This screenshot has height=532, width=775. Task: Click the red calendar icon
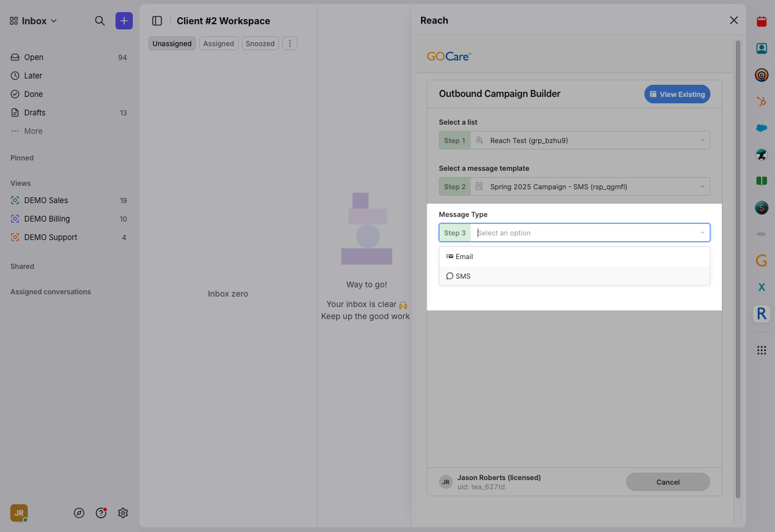(761, 22)
